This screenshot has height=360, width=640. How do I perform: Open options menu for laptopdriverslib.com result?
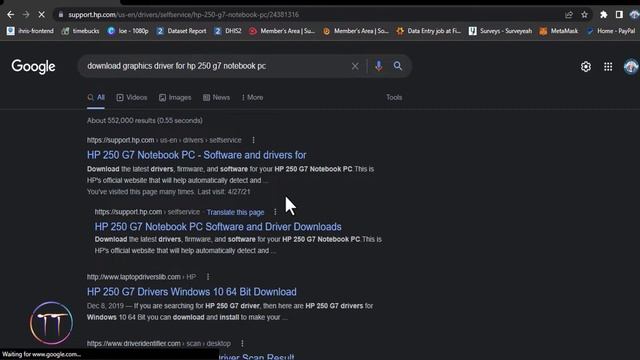(208, 277)
